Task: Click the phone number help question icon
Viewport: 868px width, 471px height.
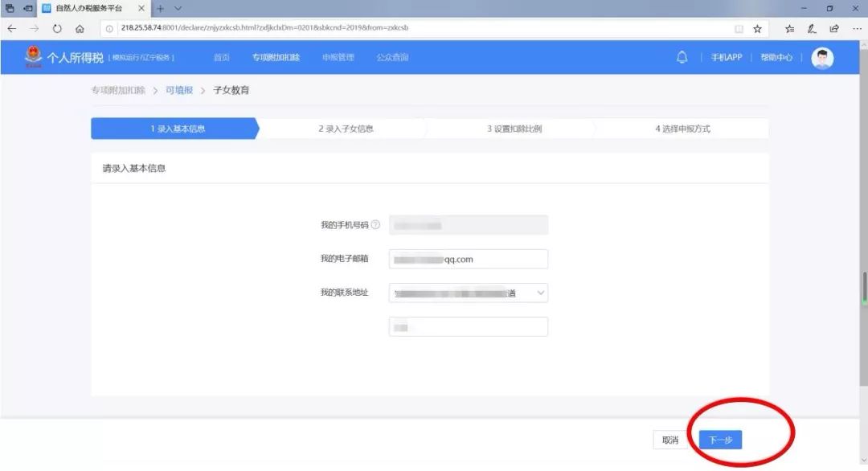Action: [x=375, y=225]
